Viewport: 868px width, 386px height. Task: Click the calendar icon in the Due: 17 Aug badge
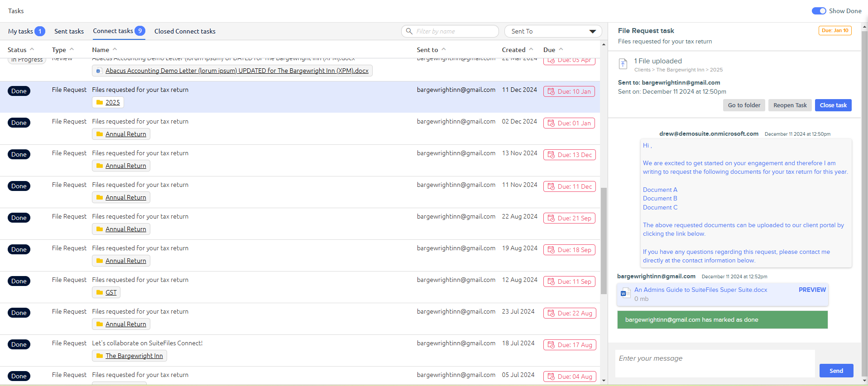551,345
